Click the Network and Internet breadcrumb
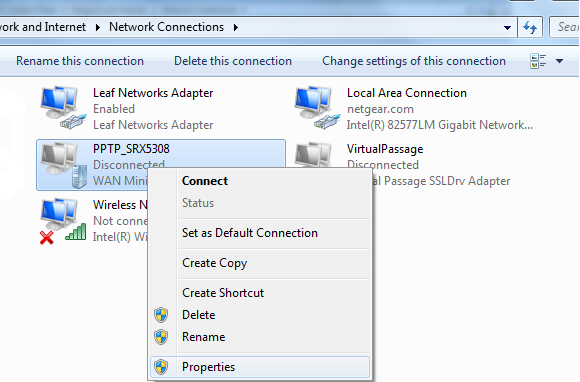Viewport: 580px width, 382px height. point(43,27)
